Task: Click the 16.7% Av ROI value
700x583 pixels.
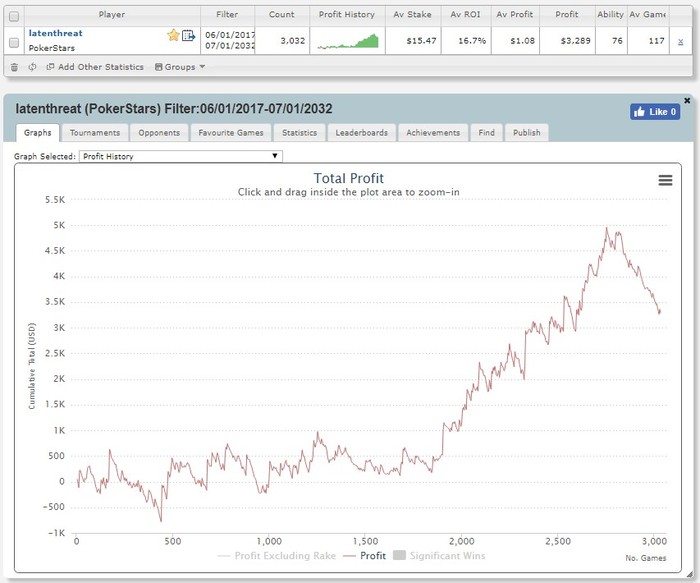Action: pyautogui.click(x=472, y=41)
